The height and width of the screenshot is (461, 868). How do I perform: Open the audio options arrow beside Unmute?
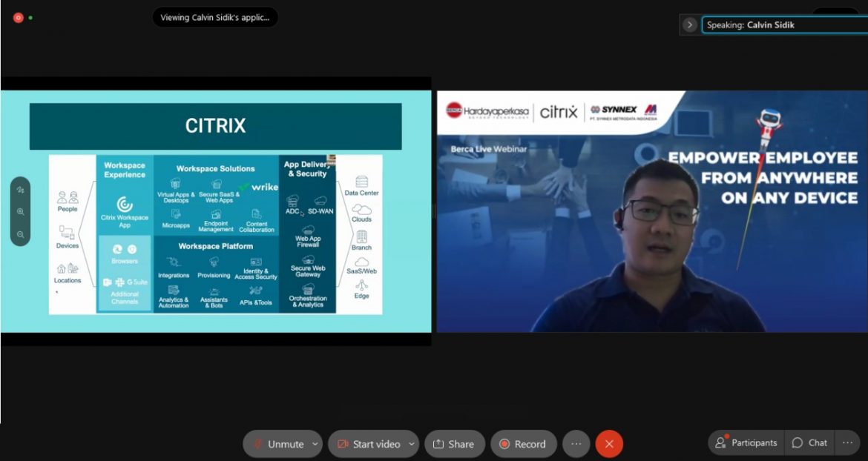point(315,444)
